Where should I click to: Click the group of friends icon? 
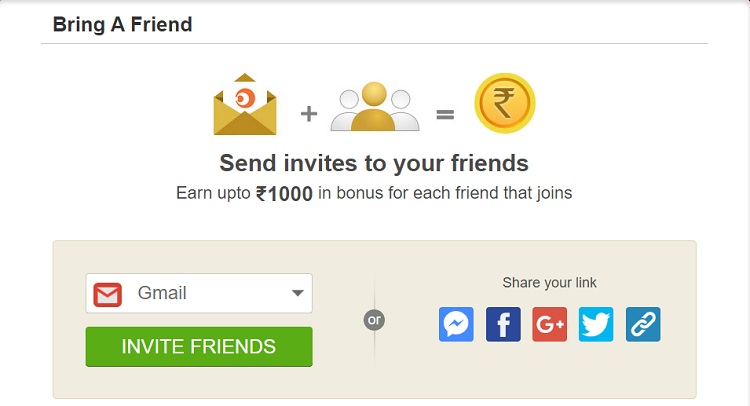(375, 106)
